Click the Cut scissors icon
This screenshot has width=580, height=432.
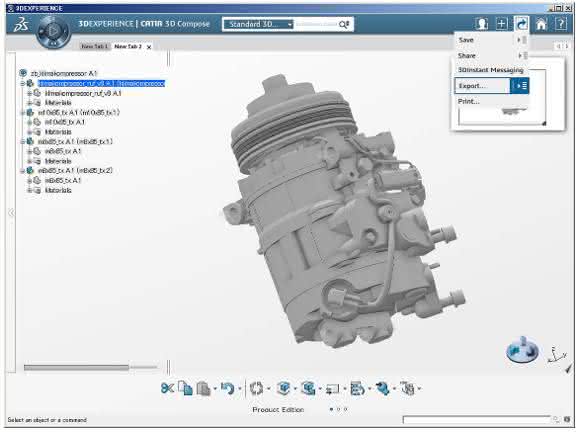168,388
